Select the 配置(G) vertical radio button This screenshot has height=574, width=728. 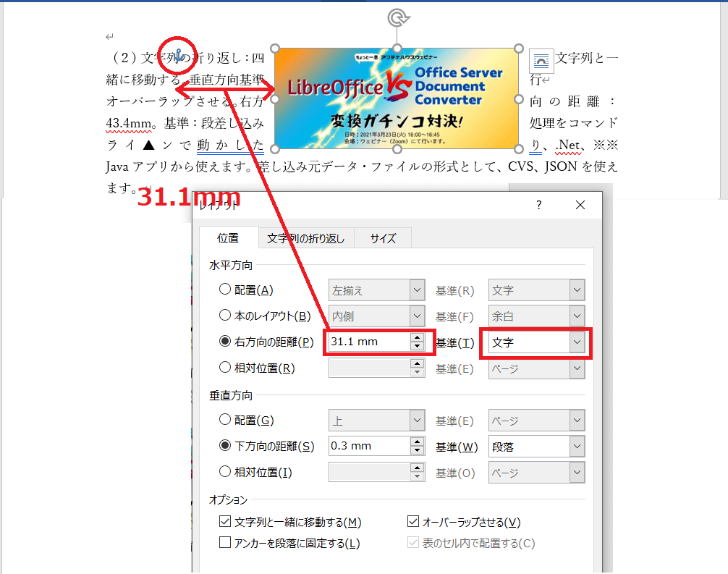(x=225, y=421)
